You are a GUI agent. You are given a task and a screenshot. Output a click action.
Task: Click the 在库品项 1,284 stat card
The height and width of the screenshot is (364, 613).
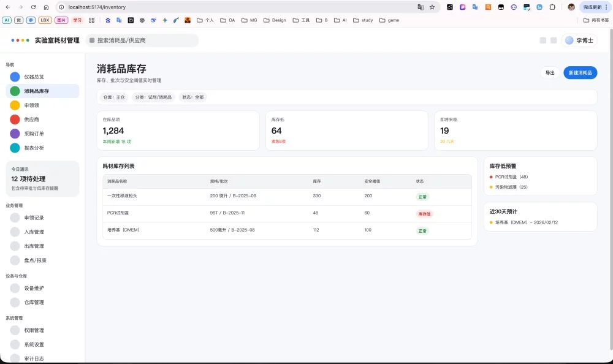pyautogui.click(x=178, y=131)
